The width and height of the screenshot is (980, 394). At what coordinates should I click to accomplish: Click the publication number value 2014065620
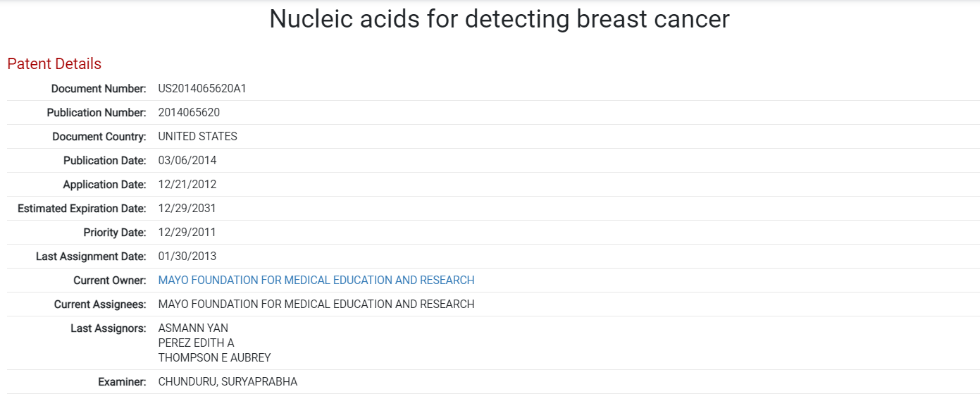coord(189,113)
